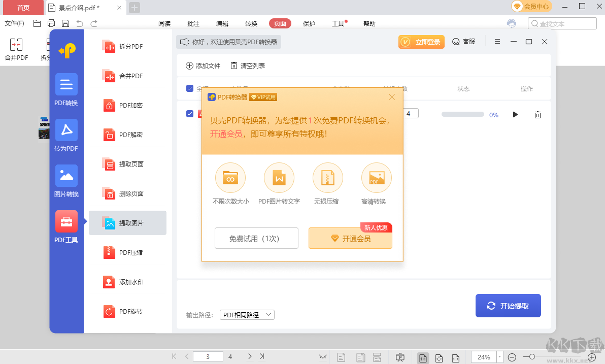Switch to the 阅读 tab
This screenshot has width=605, height=364.
pyautogui.click(x=164, y=23)
